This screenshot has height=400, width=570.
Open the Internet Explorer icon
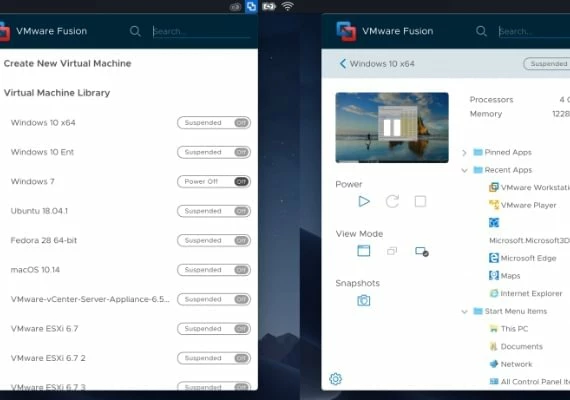click(494, 293)
